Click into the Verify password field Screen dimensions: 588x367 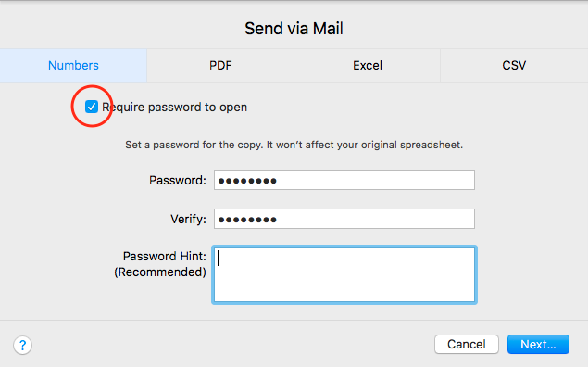pos(344,219)
